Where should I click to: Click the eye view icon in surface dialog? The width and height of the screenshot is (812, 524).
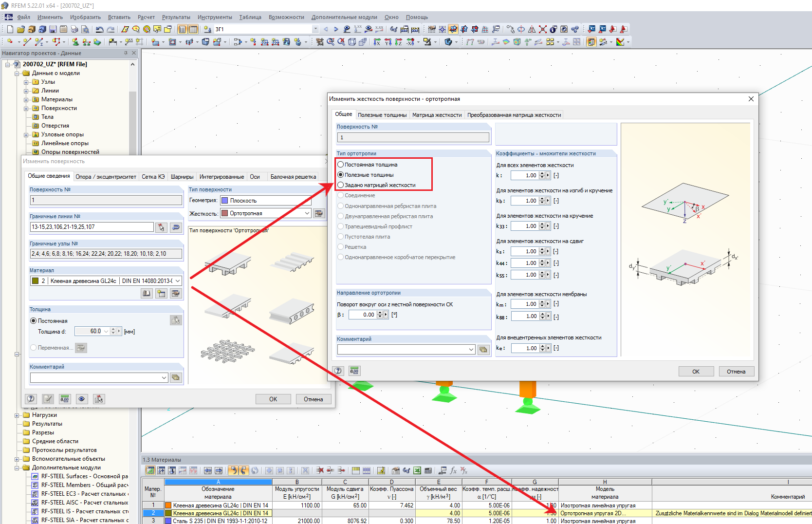click(x=82, y=399)
